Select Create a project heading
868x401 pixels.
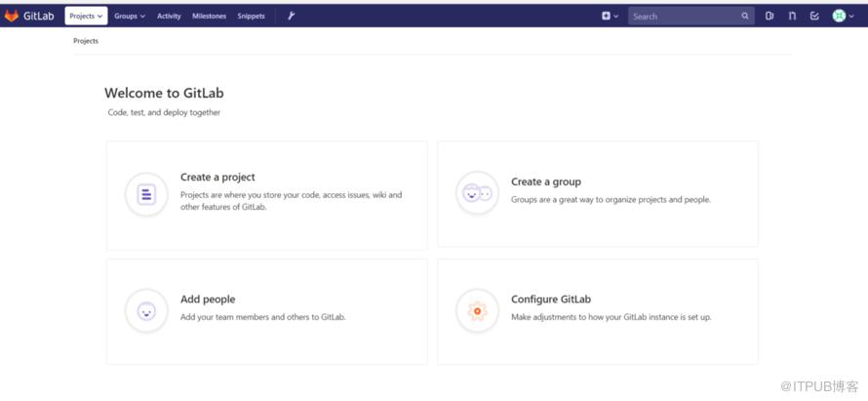(217, 178)
